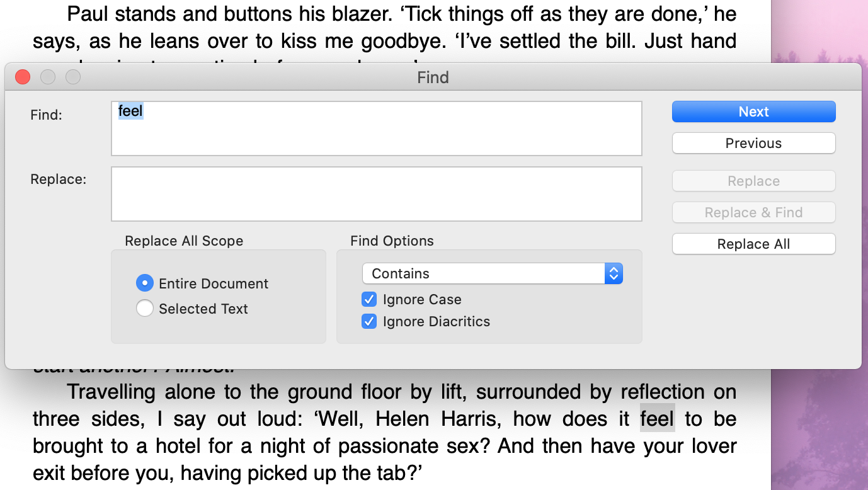Select the Selected Text radio option

pyautogui.click(x=145, y=309)
